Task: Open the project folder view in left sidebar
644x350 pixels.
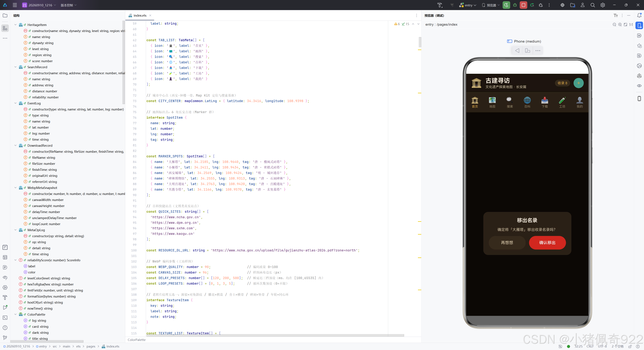Action: point(5,15)
